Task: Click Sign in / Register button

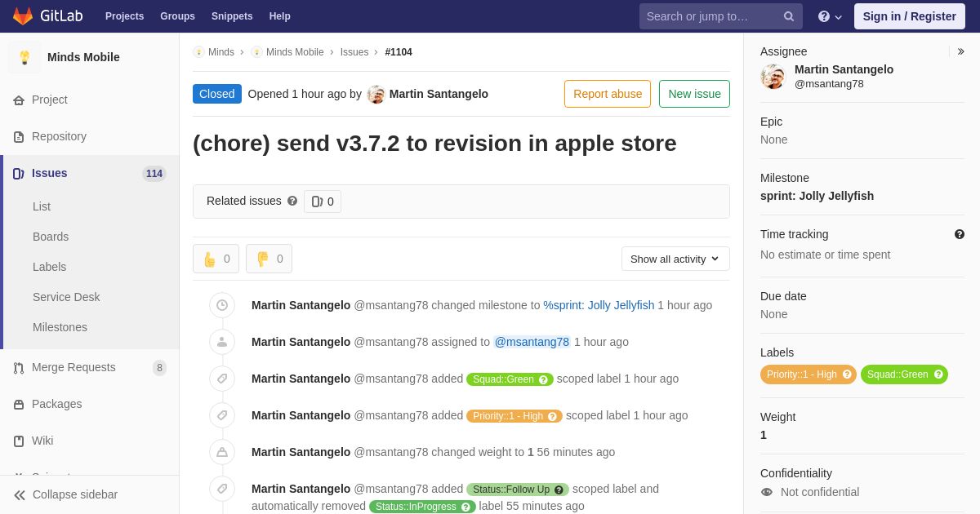Action: point(909,16)
